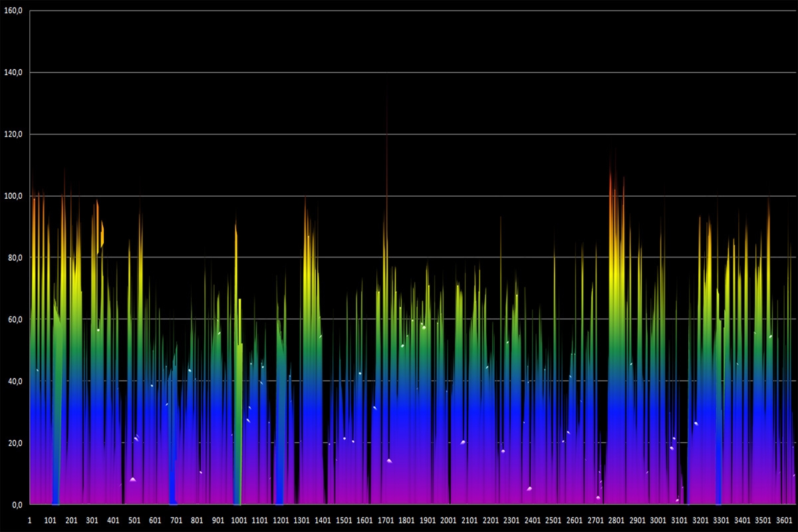Image resolution: width=798 pixels, height=532 pixels.
Task: Select the x-axis label 1501
Action: point(344,521)
